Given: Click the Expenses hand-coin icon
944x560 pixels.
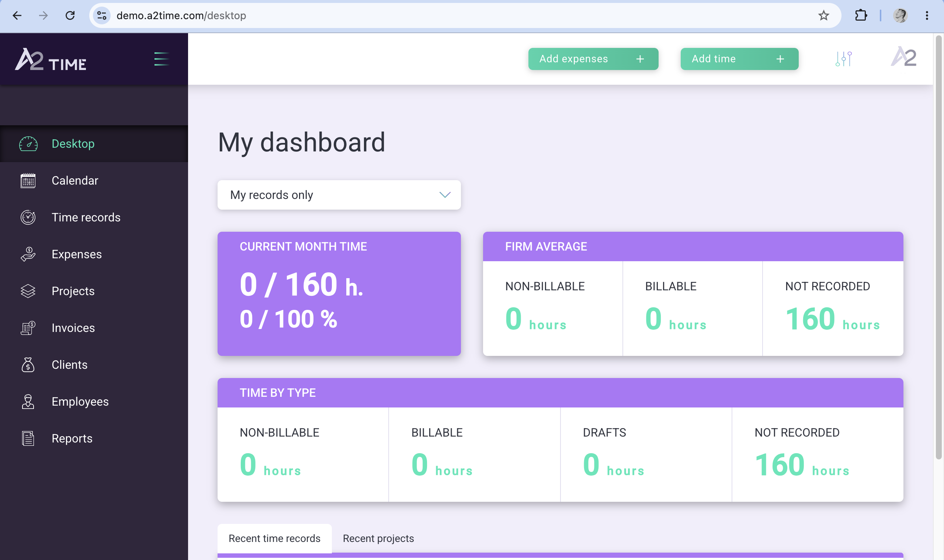Looking at the screenshot, I should [x=28, y=254].
